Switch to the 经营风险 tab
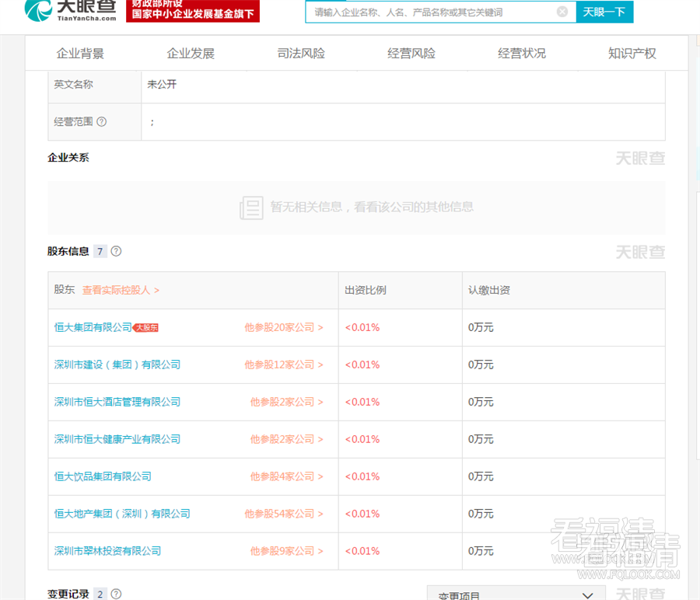700x600 pixels. tap(411, 54)
